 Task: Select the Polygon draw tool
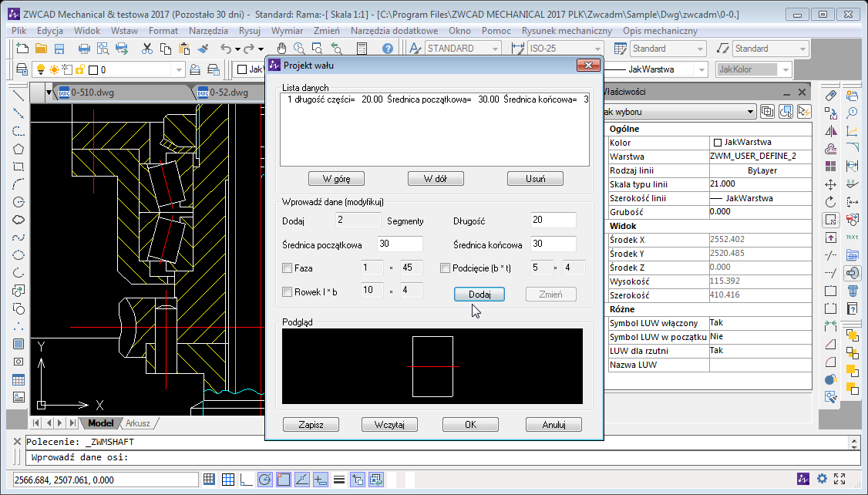pos(19,149)
